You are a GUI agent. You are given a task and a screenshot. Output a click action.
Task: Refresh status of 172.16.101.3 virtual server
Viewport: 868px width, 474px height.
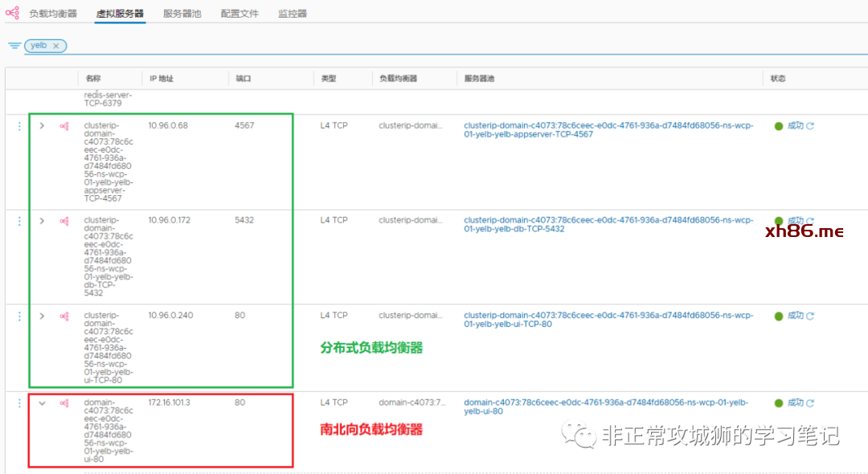[x=810, y=403]
